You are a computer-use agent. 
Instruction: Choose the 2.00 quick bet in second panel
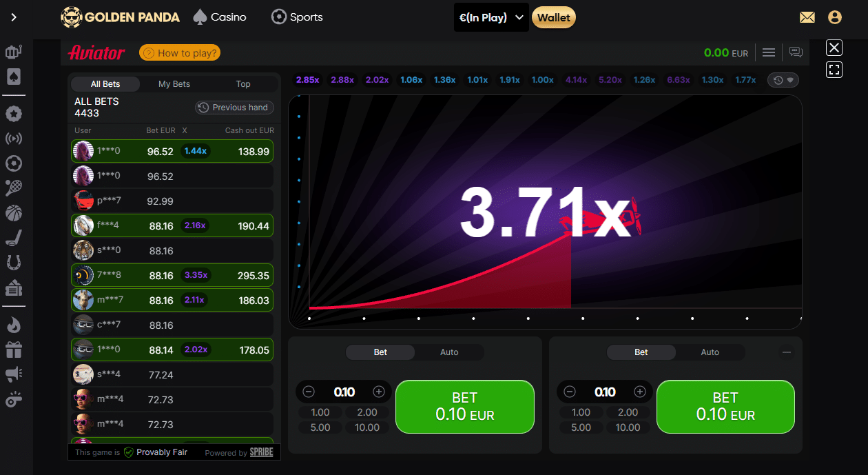[x=628, y=412]
